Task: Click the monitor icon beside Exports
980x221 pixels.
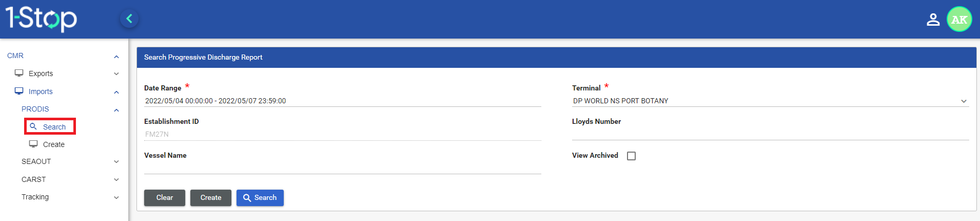Action: click(19, 73)
